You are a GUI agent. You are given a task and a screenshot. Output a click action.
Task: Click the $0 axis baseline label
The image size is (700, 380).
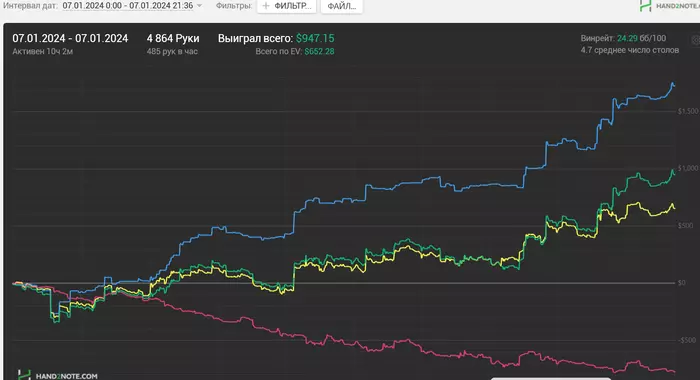point(682,283)
